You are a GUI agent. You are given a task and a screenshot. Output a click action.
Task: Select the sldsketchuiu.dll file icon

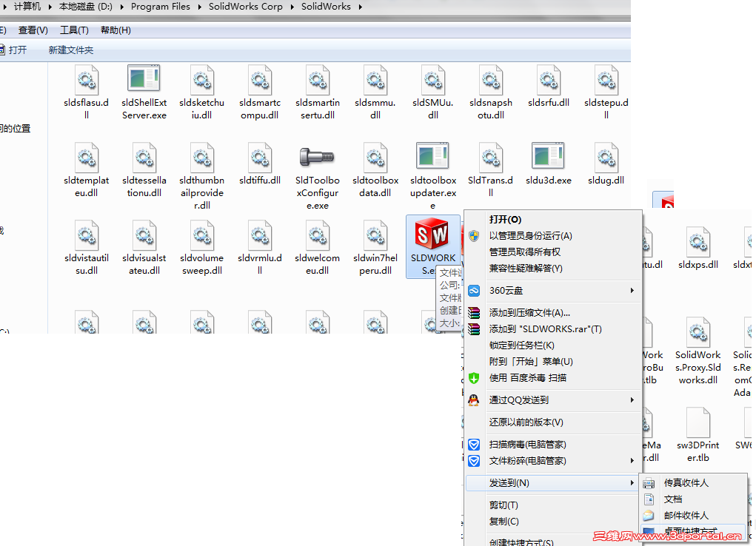[x=202, y=80]
